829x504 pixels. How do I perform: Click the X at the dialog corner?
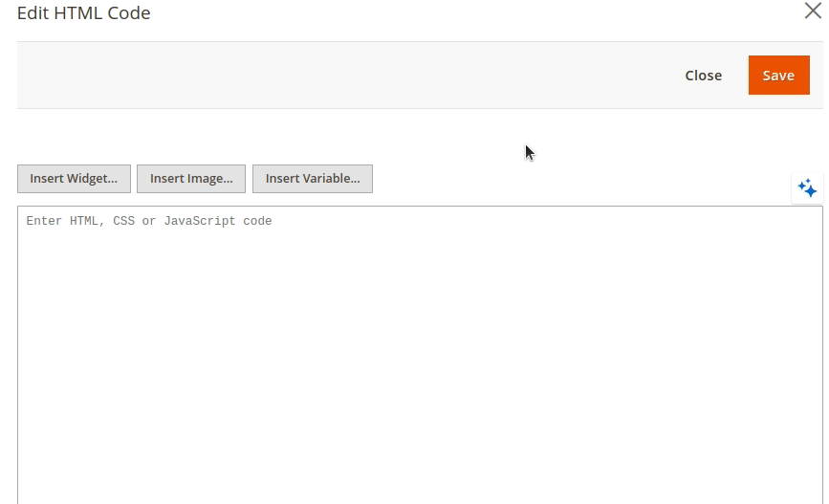point(812,11)
